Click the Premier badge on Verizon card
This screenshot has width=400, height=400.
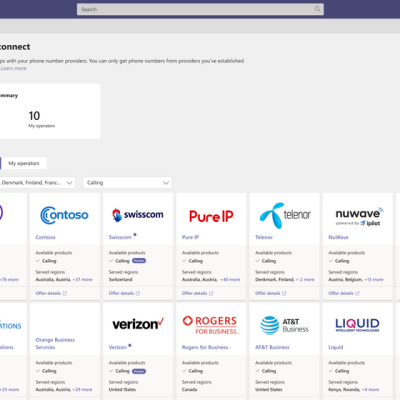[139, 371]
